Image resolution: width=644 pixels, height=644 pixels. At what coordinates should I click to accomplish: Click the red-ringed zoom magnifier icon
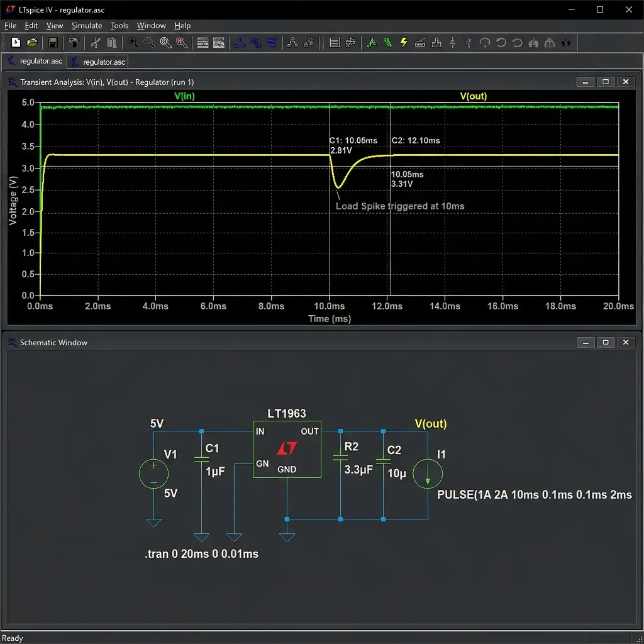165,42
